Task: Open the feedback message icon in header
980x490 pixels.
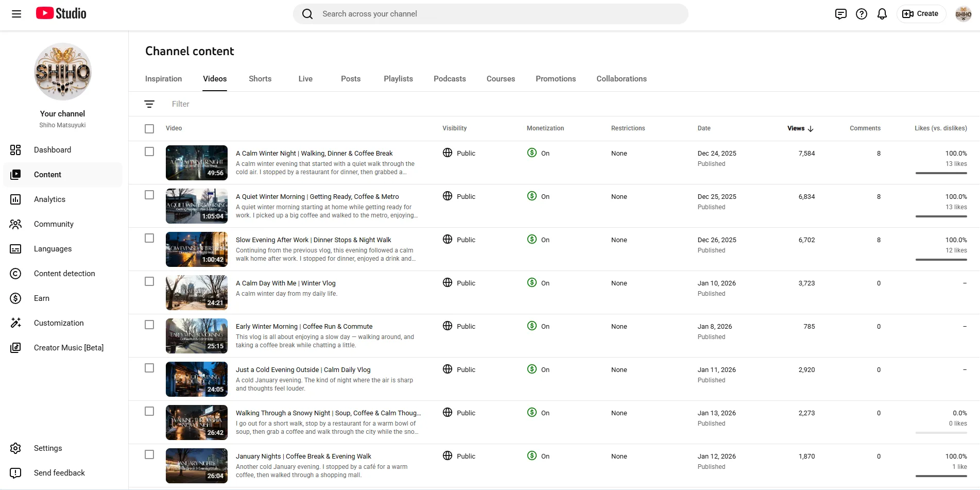Action: 840,14
